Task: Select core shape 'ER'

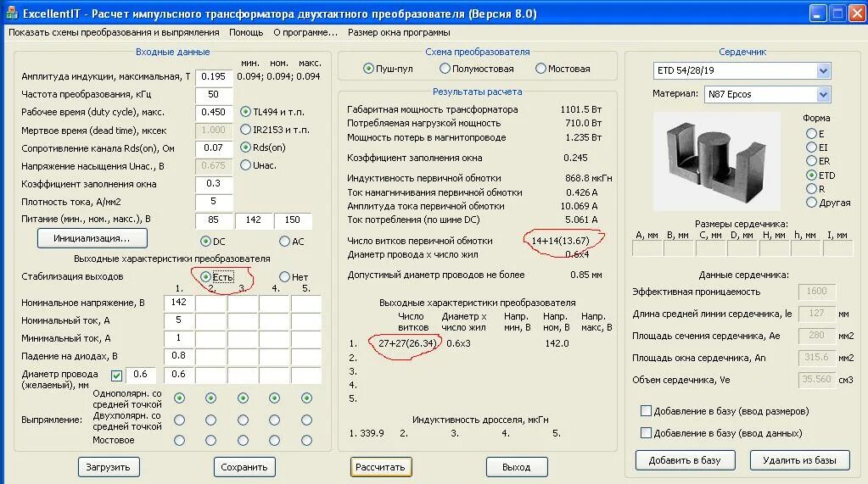Action: pos(811,161)
